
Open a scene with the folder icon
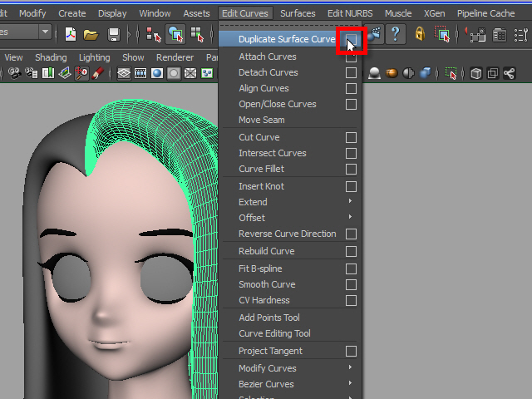tap(91, 33)
